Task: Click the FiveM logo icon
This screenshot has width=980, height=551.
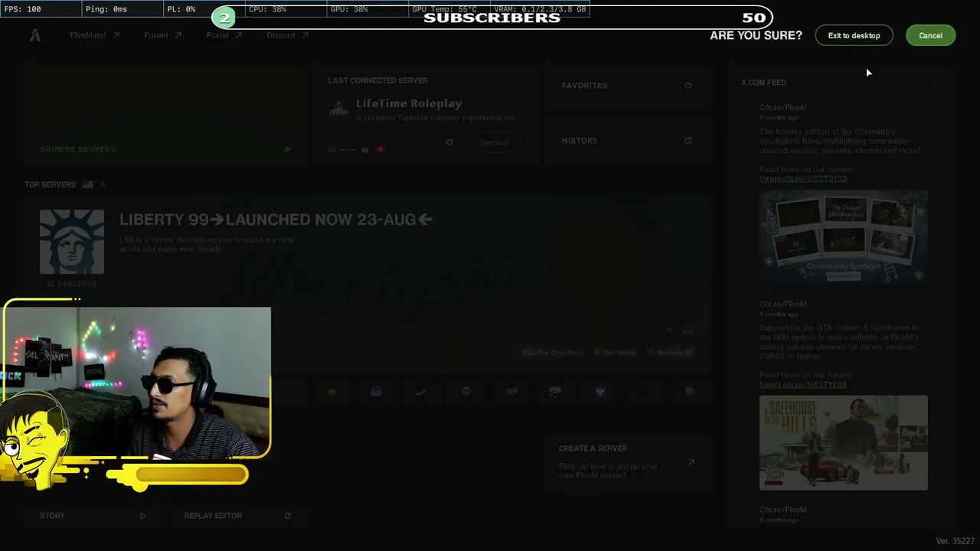Action: [x=35, y=35]
